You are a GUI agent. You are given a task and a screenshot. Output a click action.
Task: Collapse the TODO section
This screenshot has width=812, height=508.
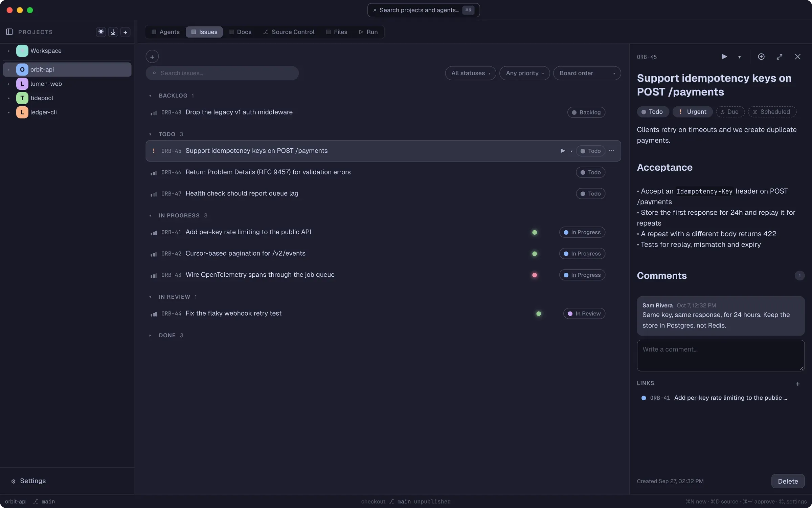click(x=150, y=134)
